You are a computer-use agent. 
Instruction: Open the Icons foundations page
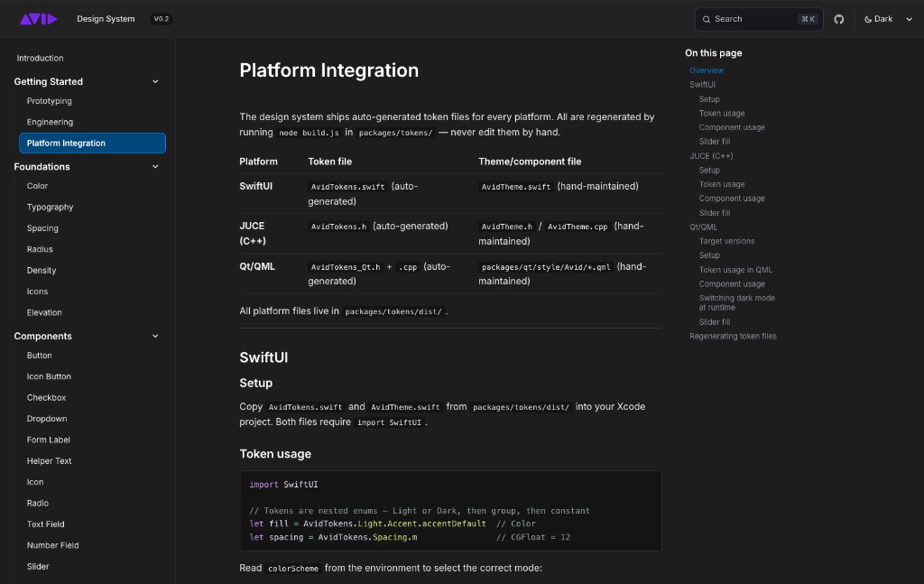[37, 292]
